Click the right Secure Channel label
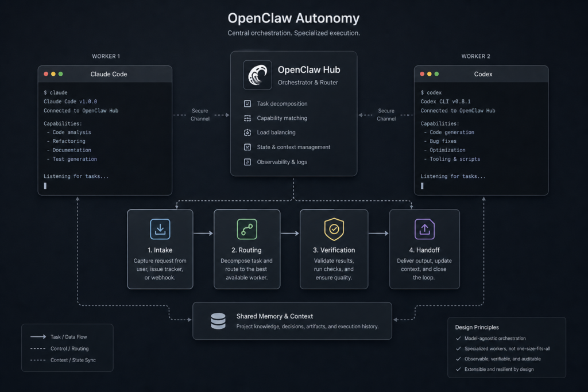Image resolution: width=588 pixels, height=392 pixels. point(386,115)
